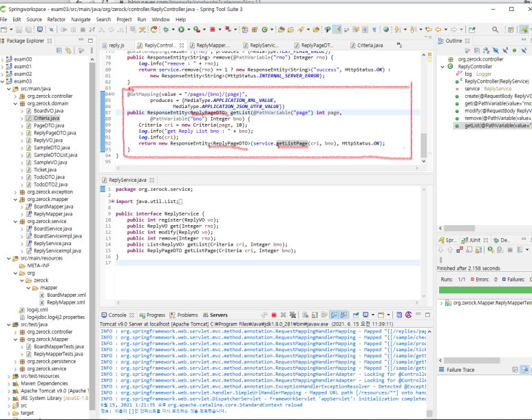
Task: Open the Servers tab
Action: pos(215,315)
